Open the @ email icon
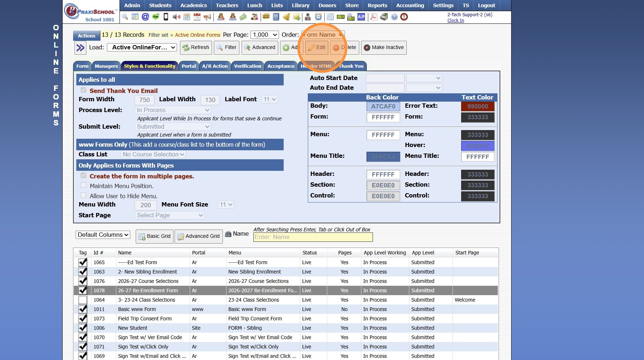 pyautogui.click(x=145, y=17)
